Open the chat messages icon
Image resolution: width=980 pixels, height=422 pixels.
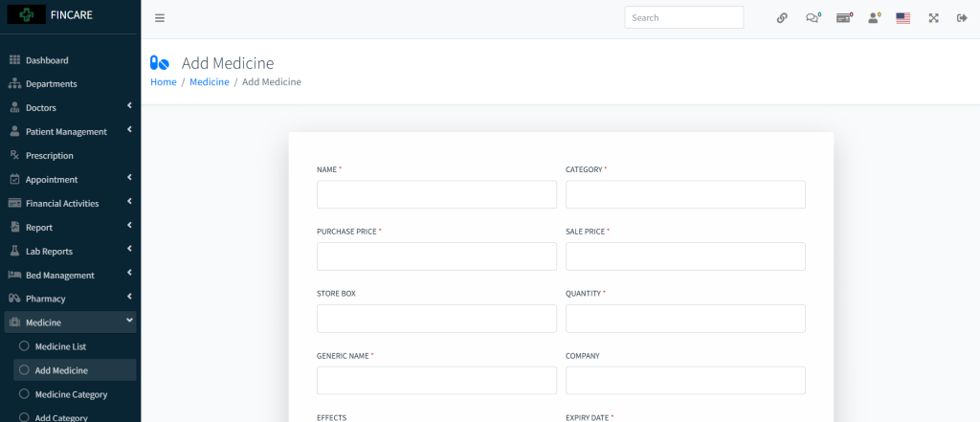click(x=813, y=18)
